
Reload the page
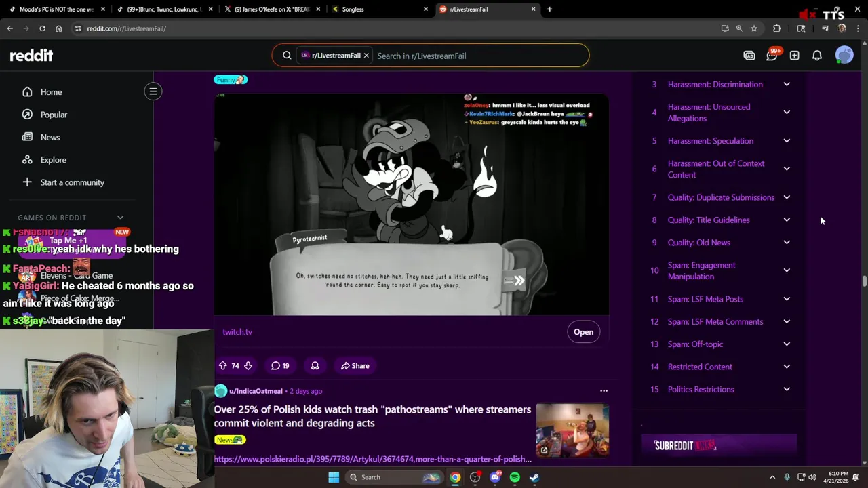[42, 28]
